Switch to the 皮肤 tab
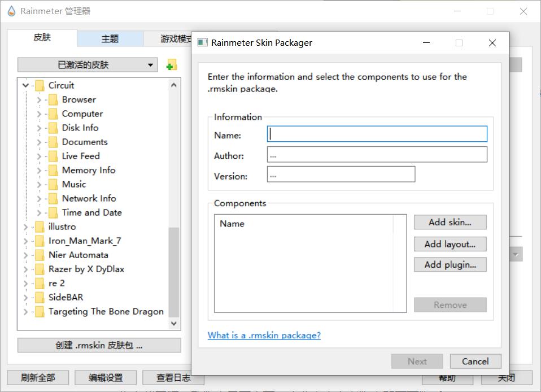The image size is (541, 392). [42, 38]
